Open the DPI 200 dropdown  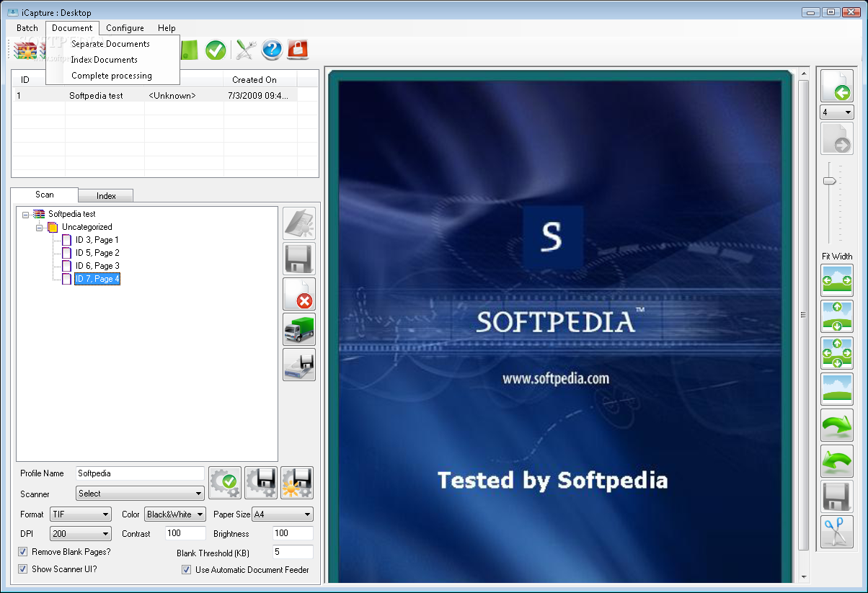pos(81,534)
